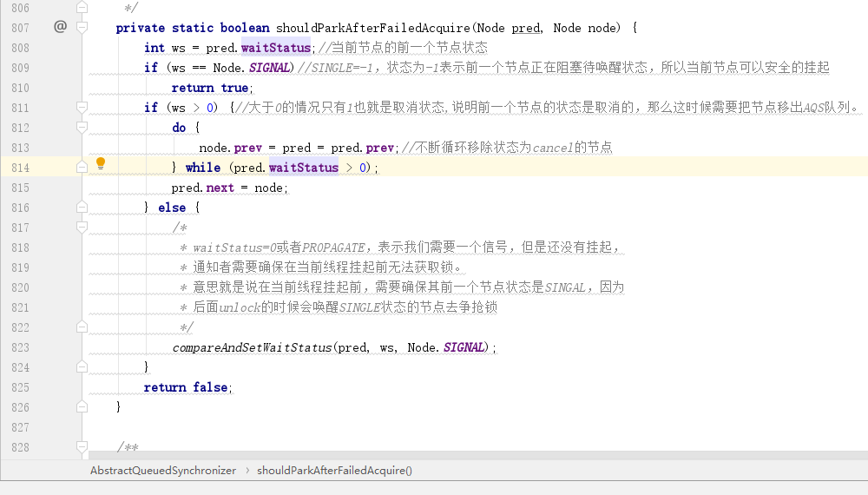This screenshot has width=868, height=495.
Task: Click the yellow lightbulb intention icon
Action: 101,163
